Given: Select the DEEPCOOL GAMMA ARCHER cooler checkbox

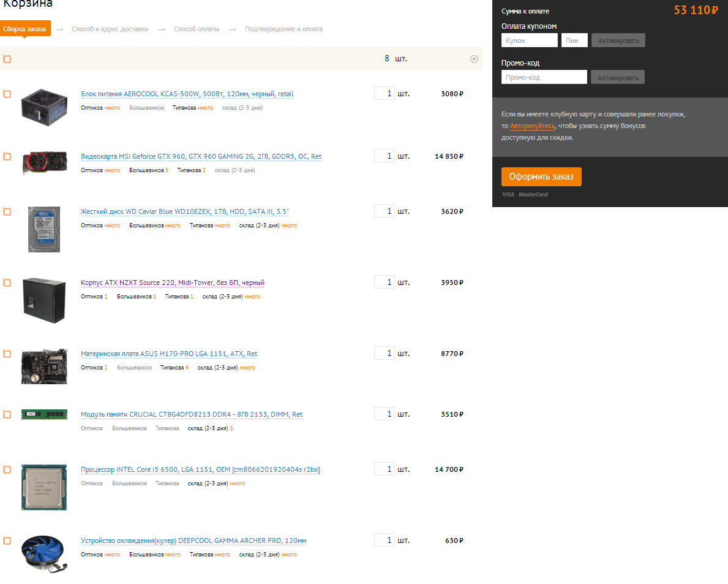Looking at the screenshot, I should pos(7,540).
